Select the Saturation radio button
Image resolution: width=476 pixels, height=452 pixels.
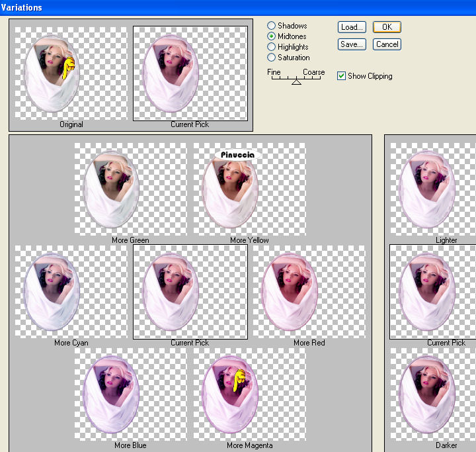tap(272, 58)
